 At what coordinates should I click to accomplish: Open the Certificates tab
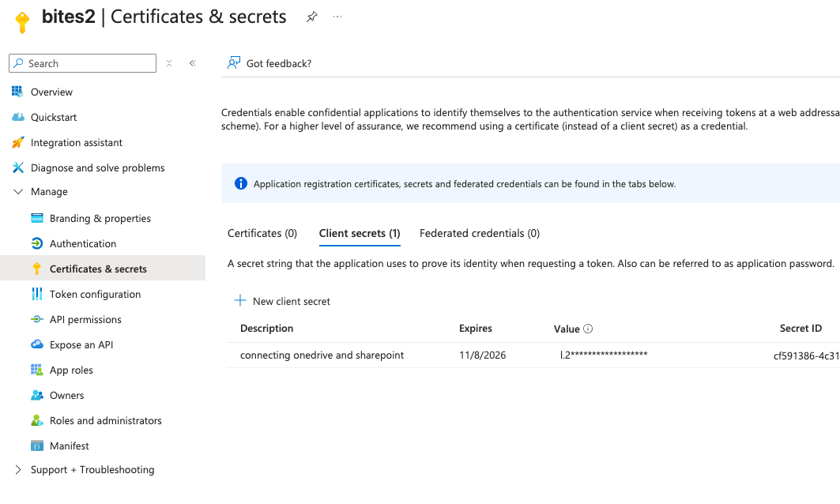[262, 233]
